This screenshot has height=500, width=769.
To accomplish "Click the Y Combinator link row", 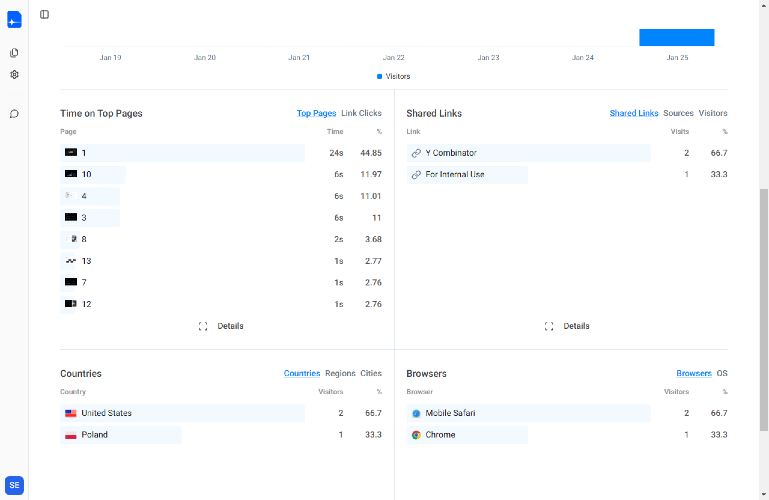I will 566,153.
